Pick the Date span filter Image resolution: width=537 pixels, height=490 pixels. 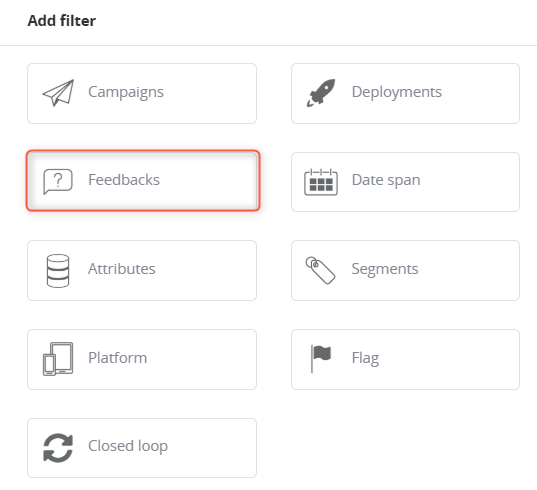[405, 182]
